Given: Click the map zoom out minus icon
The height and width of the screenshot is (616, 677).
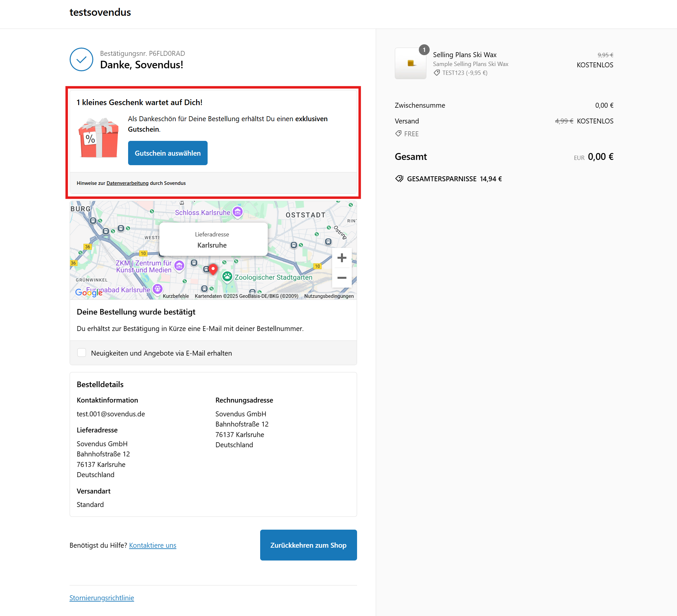Looking at the screenshot, I should point(342,277).
